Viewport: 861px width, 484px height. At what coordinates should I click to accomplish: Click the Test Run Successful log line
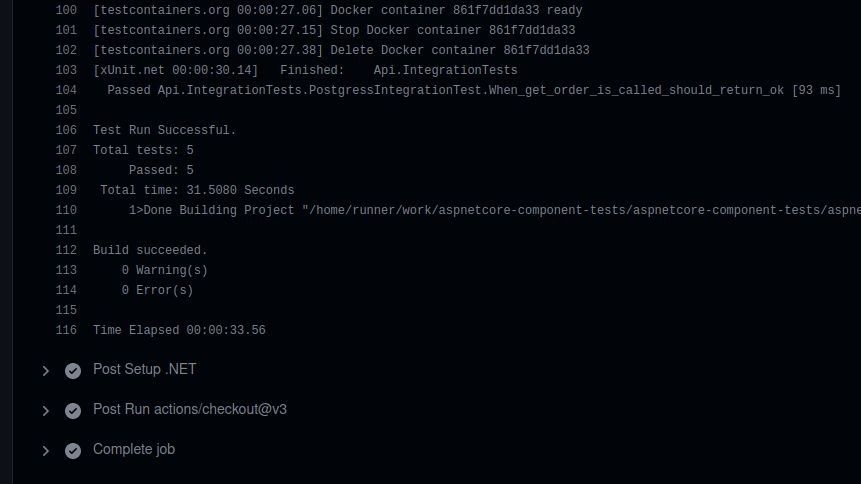pos(164,130)
